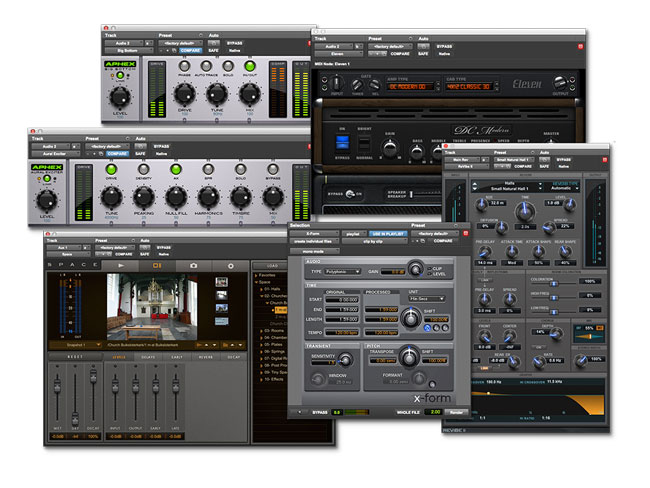Screen dimensions: 650x488
Task: Open ReVibe Reverb Type Automatic dropdown
Action: (564, 188)
